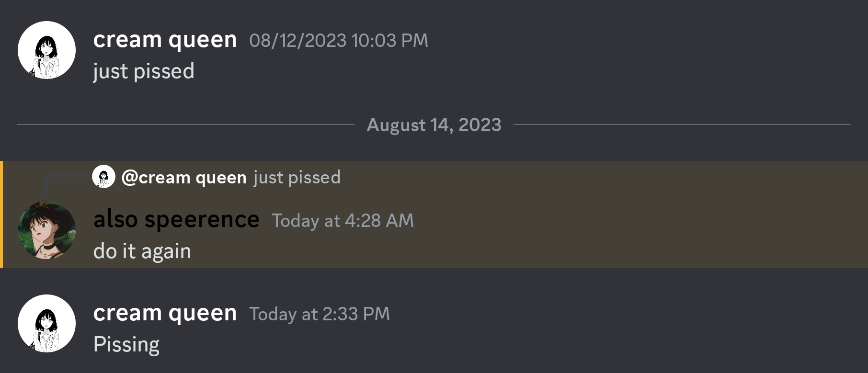The image size is (868, 373).
Task: Click the divider line left of August 14 date
Action: [x=186, y=125]
